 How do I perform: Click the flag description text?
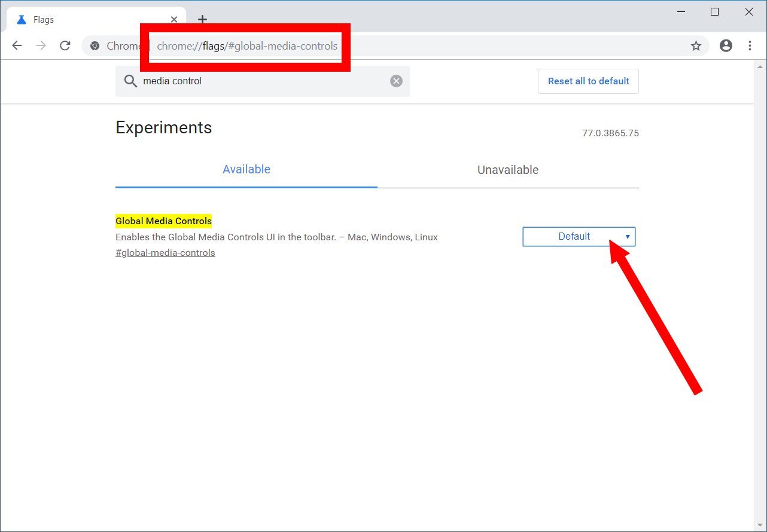[x=276, y=237]
